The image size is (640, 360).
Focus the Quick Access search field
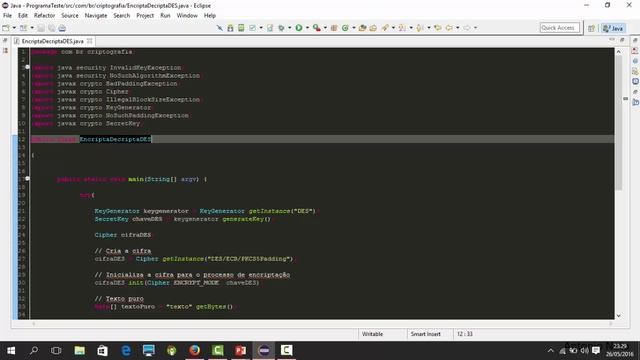point(560,28)
